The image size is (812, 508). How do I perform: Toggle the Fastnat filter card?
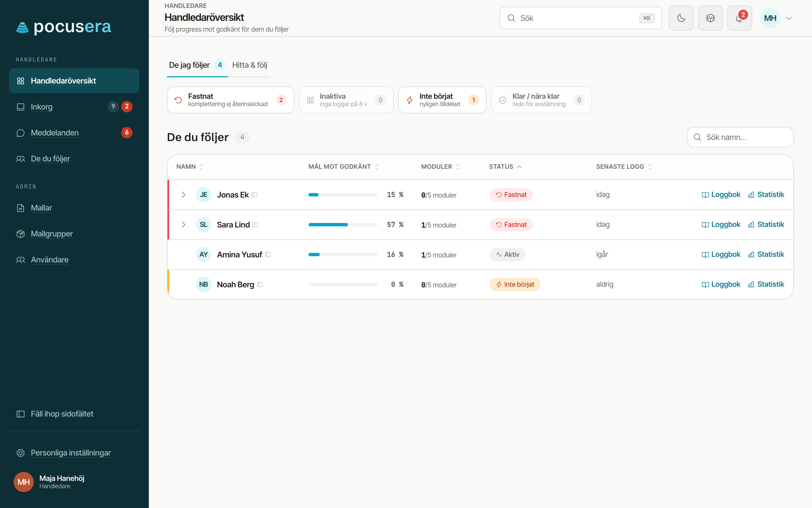tap(231, 100)
